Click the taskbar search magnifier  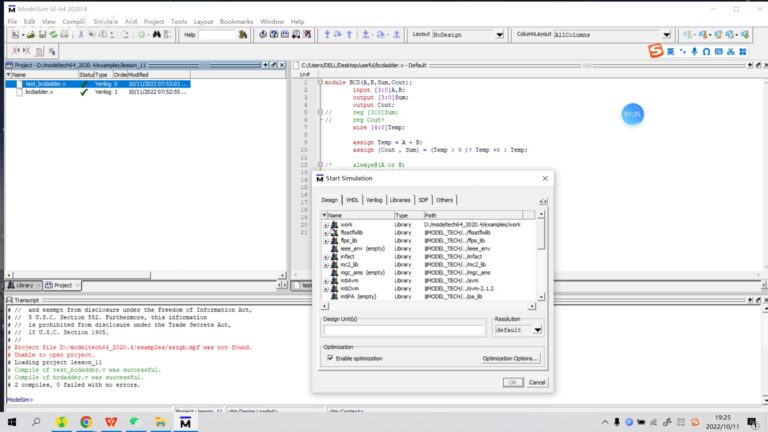point(36,422)
